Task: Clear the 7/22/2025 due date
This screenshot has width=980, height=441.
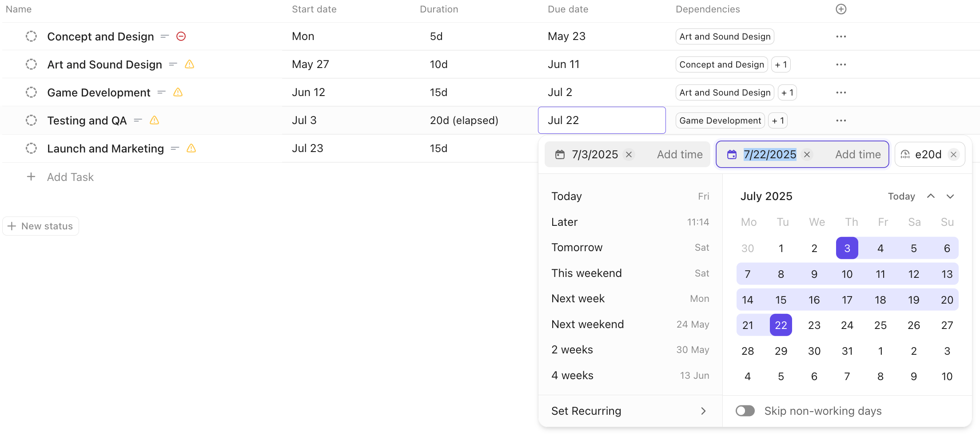Action: (807, 155)
